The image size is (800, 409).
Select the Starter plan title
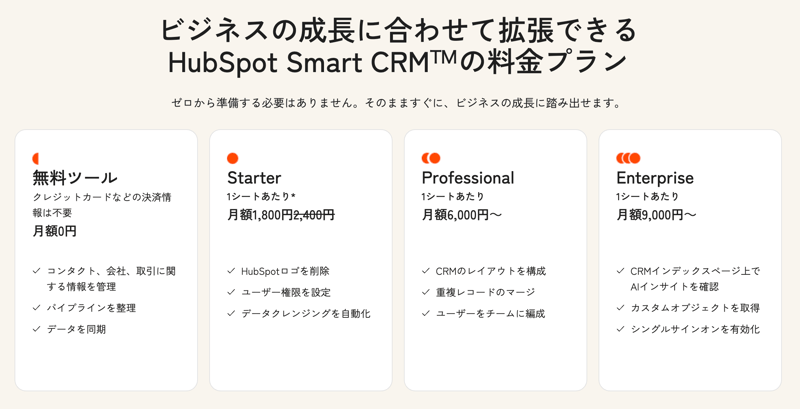[254, 178]
